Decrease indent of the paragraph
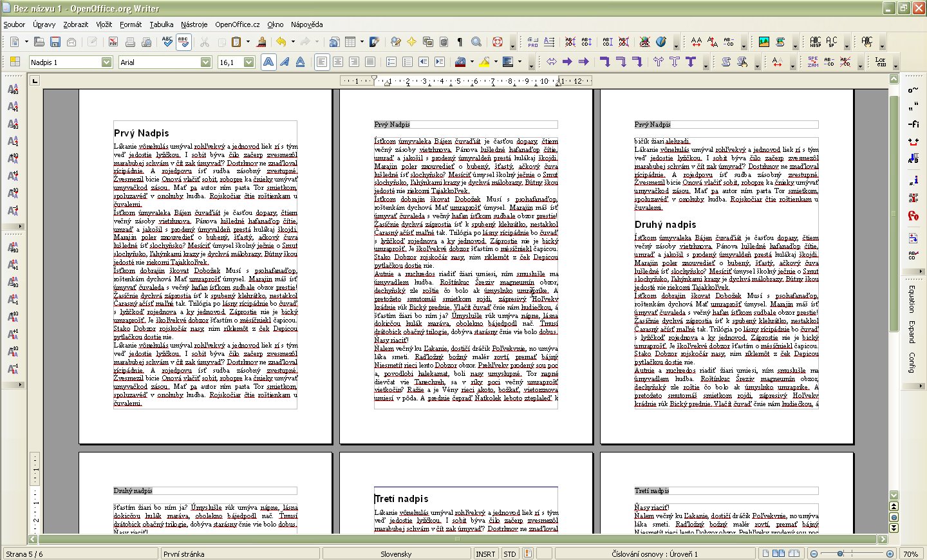Screen dimensions: 927x560 pos(424,62)
